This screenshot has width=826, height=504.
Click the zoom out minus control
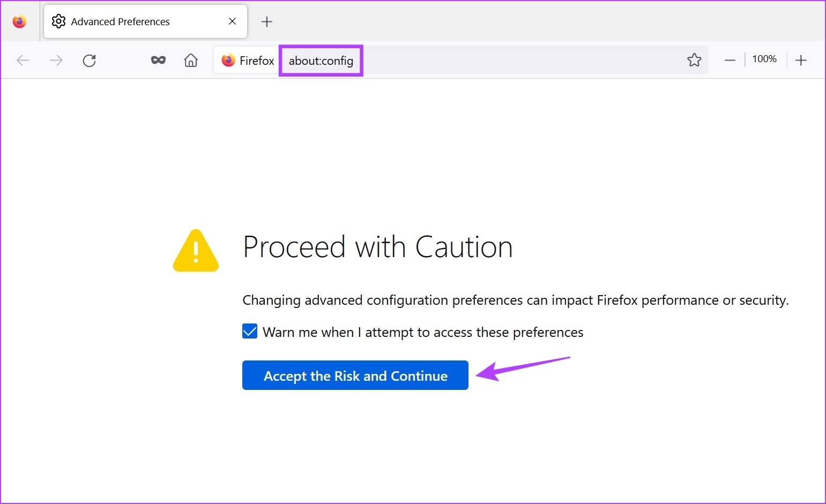730,60
